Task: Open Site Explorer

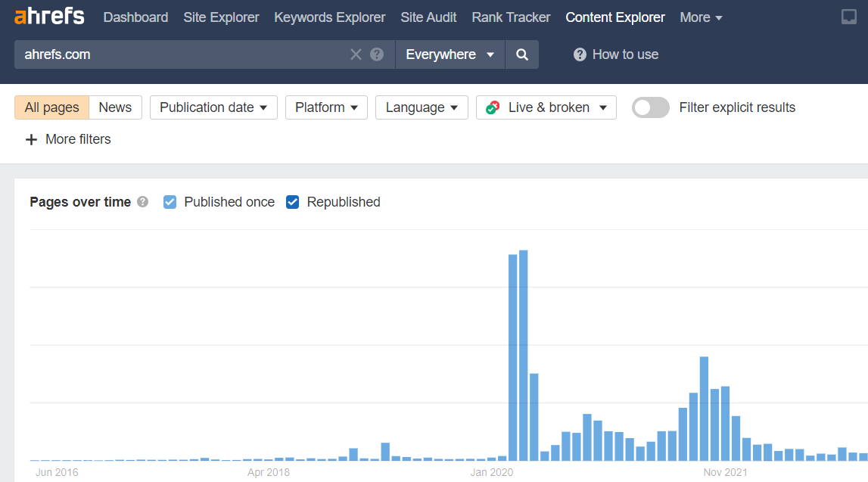Action: pyautogui.click(x=222, y=17)
